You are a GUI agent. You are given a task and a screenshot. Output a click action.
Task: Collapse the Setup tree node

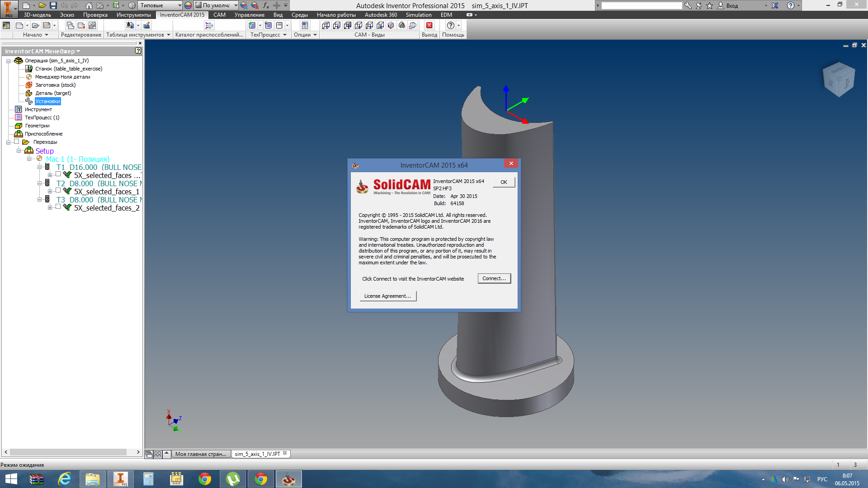pyautogui.click(x=19, y=151)
